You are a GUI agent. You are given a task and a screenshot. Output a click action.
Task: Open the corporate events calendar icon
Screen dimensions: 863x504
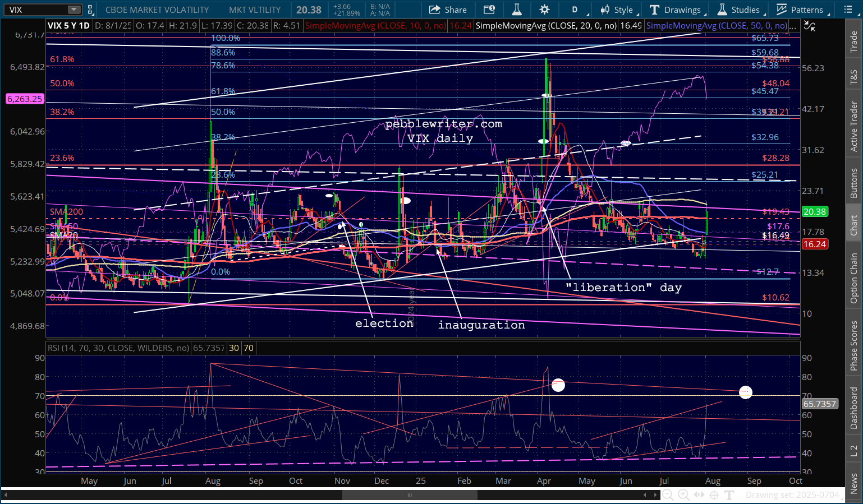tap(489, 10)
